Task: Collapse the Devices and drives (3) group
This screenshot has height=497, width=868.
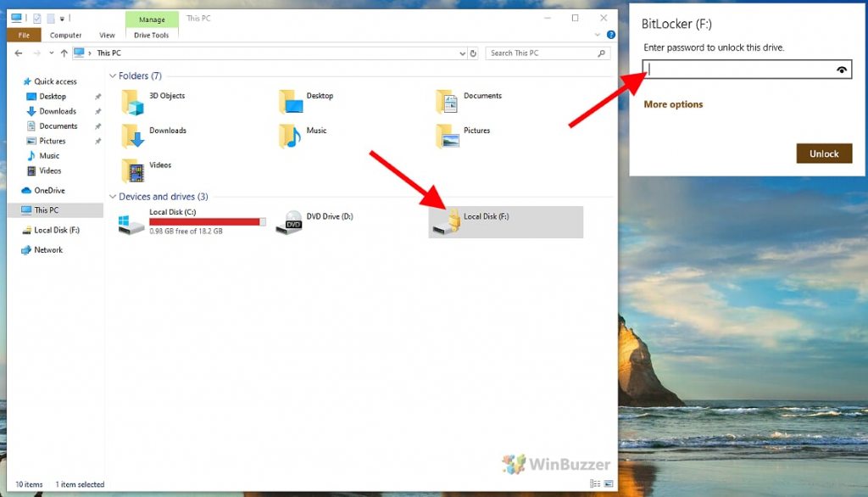Action: [113, 197]
